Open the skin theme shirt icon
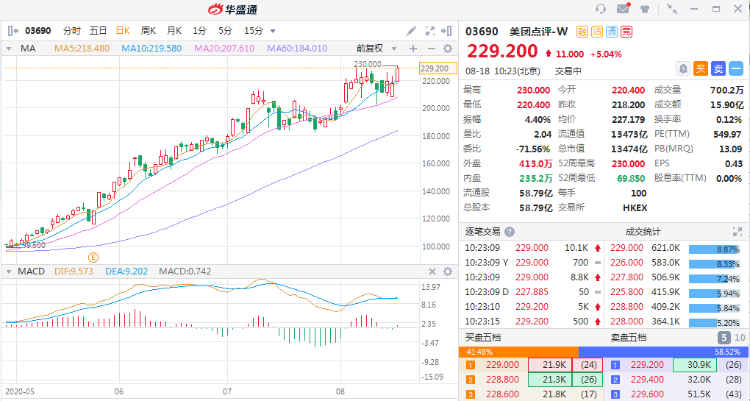750x401 pixels. coord(644,9)
